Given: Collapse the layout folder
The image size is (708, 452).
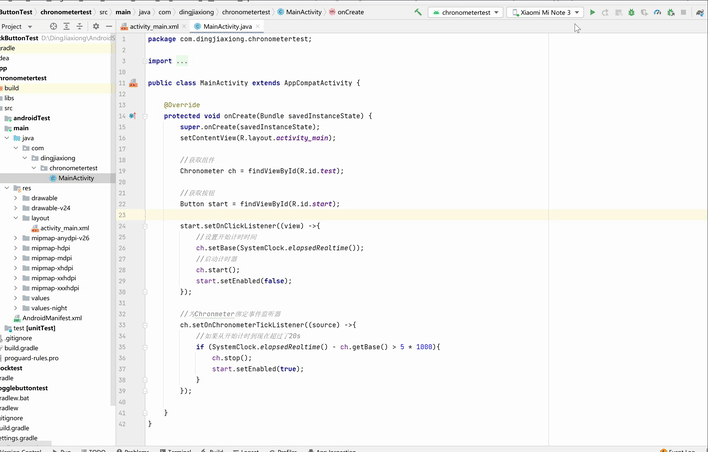Looking at the screenshot, I should pos(16,218).
